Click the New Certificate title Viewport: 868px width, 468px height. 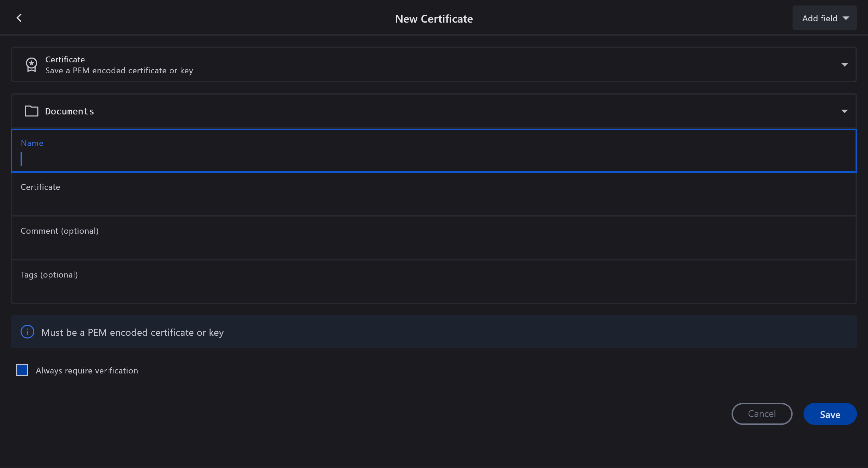(x=433, y=19)
